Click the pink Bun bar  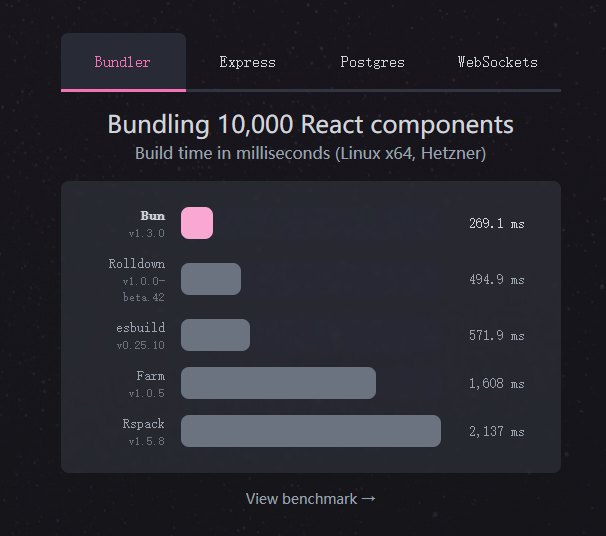pyautogui.click(x=197, y=223)
